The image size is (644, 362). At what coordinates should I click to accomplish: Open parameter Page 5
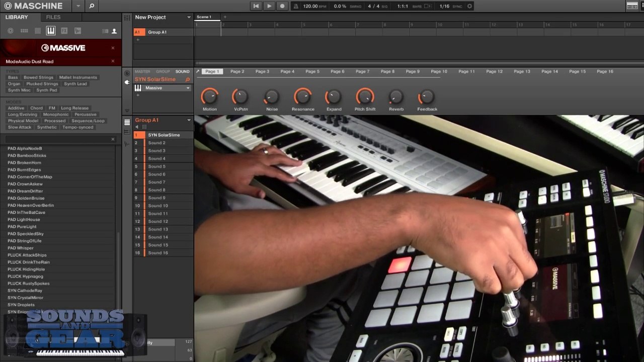(312, 71)
